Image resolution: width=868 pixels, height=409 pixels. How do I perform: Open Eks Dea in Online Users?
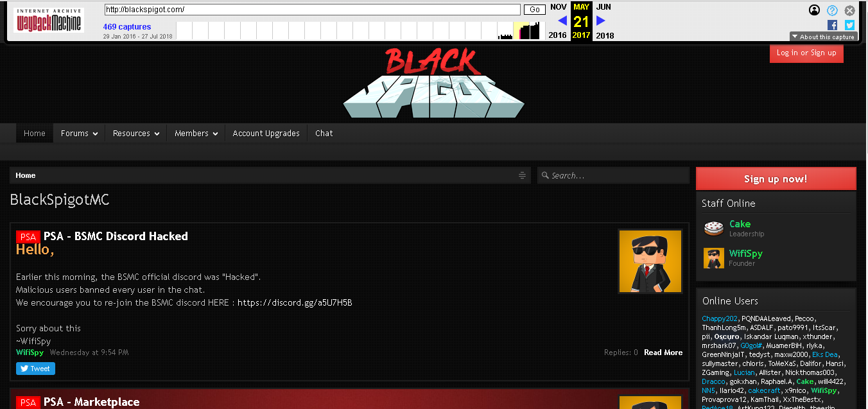point(825,354)
